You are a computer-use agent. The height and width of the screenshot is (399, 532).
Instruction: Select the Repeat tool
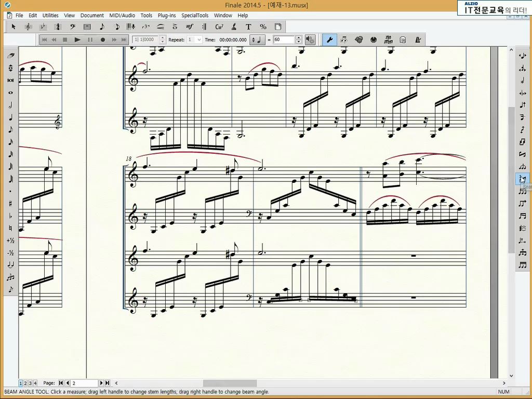[204, 27]
